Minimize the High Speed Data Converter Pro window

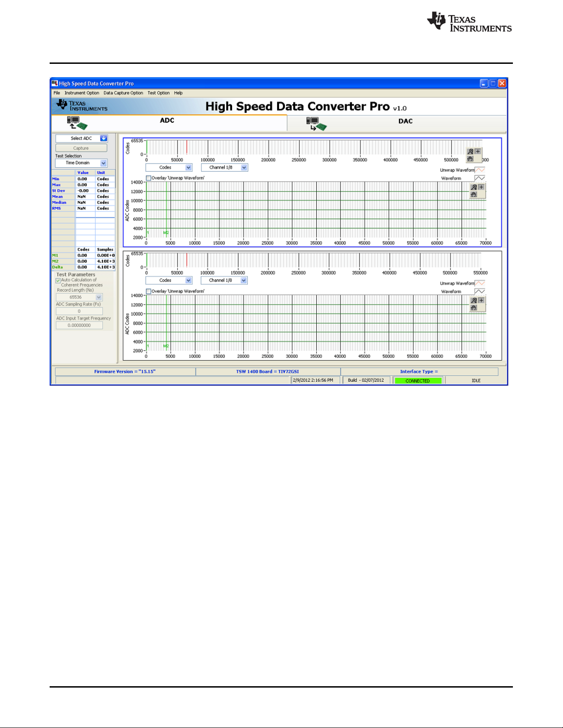484,83
